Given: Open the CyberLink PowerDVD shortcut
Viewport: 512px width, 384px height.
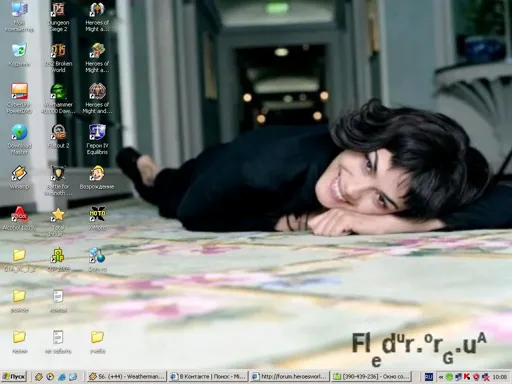Looking at the screenshot, I should [x=19, y=98].
